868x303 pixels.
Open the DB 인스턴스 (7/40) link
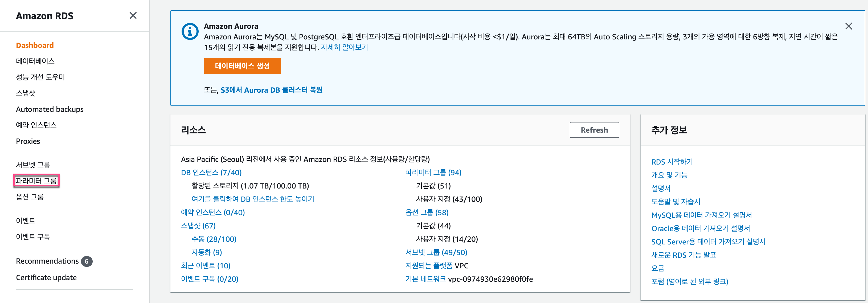[211, 173]
